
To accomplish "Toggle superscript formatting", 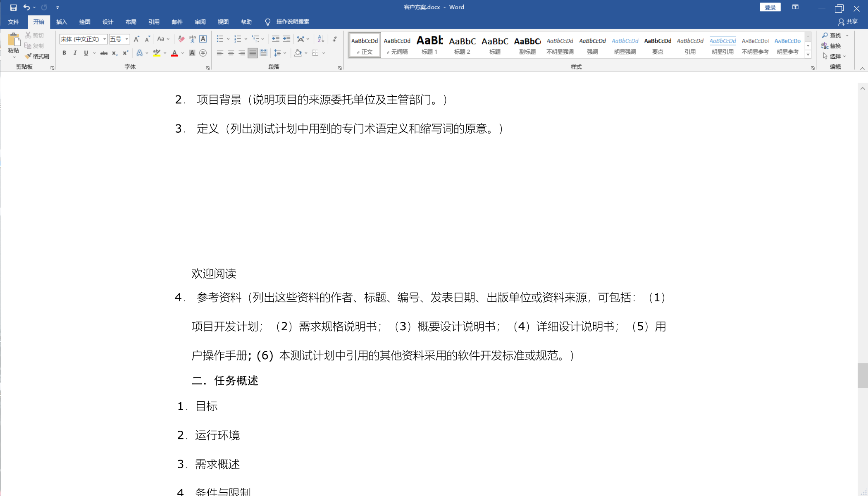I will click(125, 53).
